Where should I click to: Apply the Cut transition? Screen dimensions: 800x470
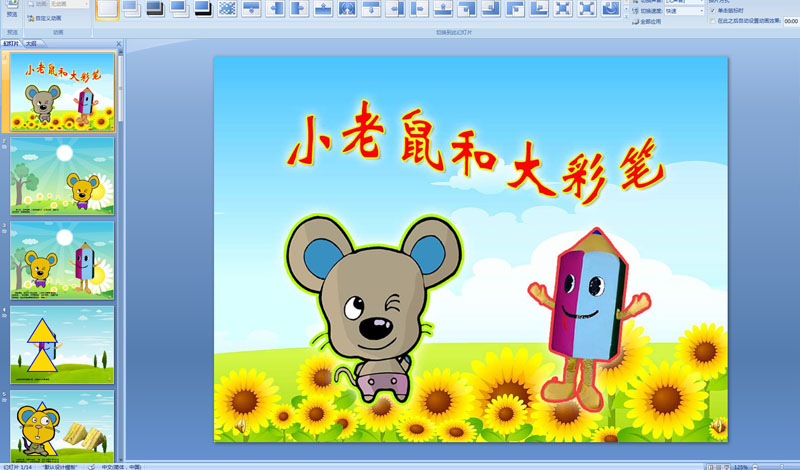pos(180,8)
